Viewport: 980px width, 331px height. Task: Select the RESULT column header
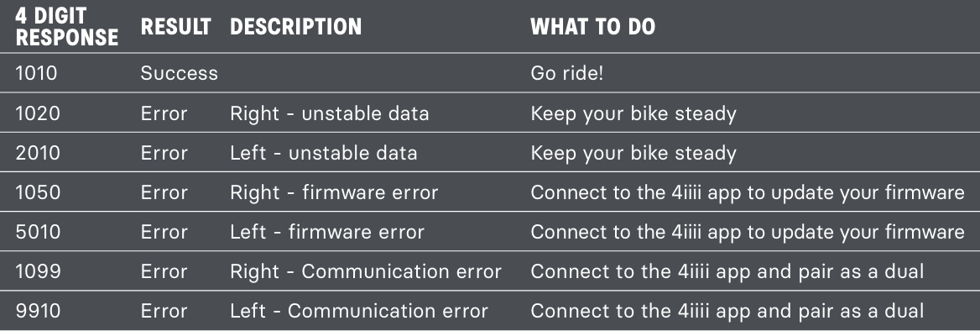click(x=175, y=27)
